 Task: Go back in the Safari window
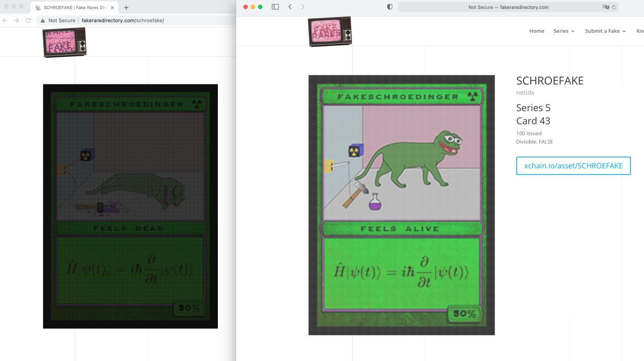click(x=290, y=7)
